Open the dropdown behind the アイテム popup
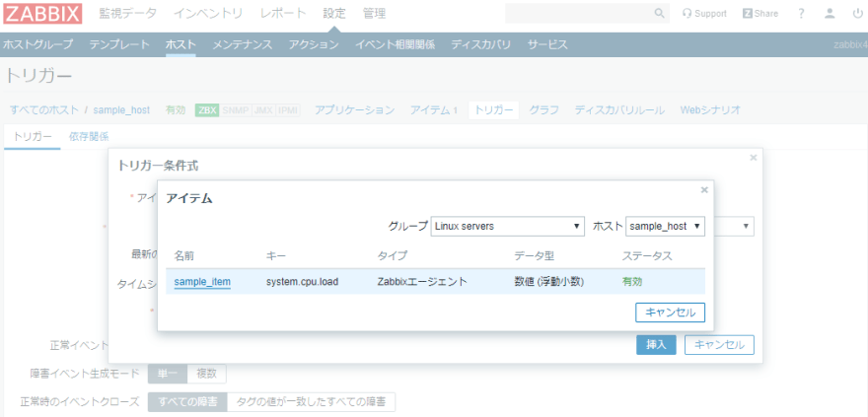This screenshot has width=868, height=417. click(734, 226)
